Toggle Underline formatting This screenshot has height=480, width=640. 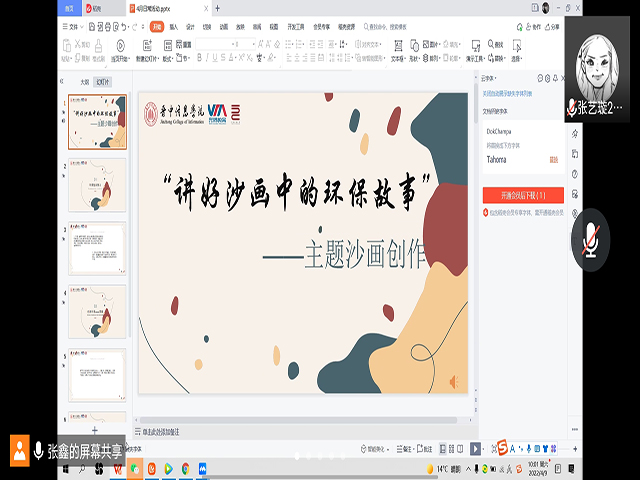pyautogui.click(x=215, y=58)
